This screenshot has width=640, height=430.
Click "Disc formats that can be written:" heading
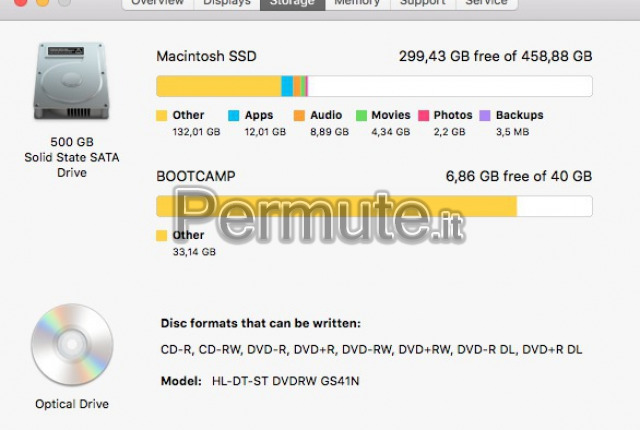tap(261, 323)
